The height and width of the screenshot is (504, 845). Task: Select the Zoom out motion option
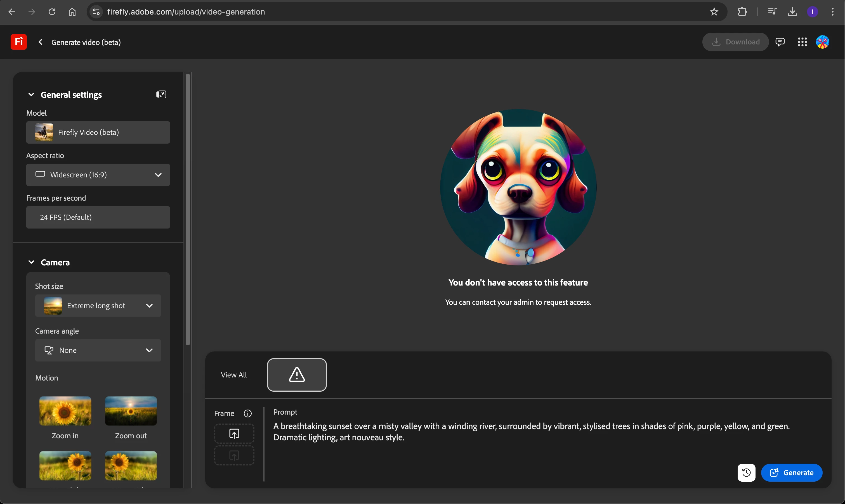[x=131, y=411]
